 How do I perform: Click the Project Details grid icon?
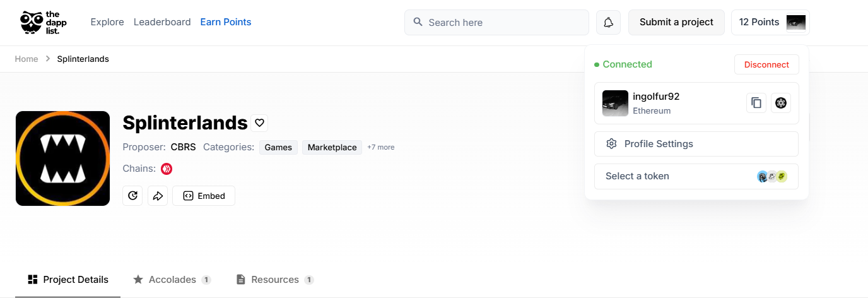point(33,280)
